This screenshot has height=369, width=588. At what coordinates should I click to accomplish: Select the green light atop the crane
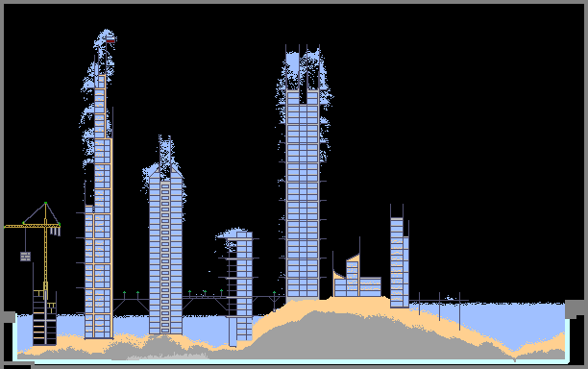point(46,204)
